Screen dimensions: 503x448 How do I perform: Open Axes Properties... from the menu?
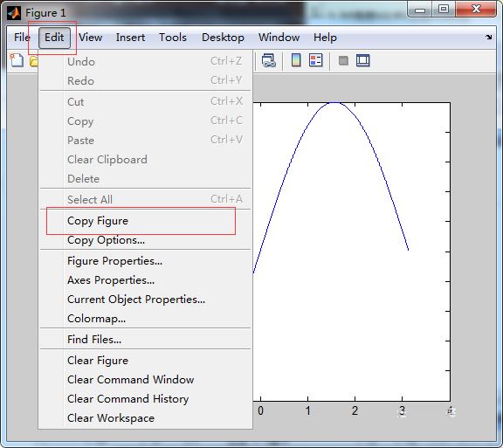(145, 280)
